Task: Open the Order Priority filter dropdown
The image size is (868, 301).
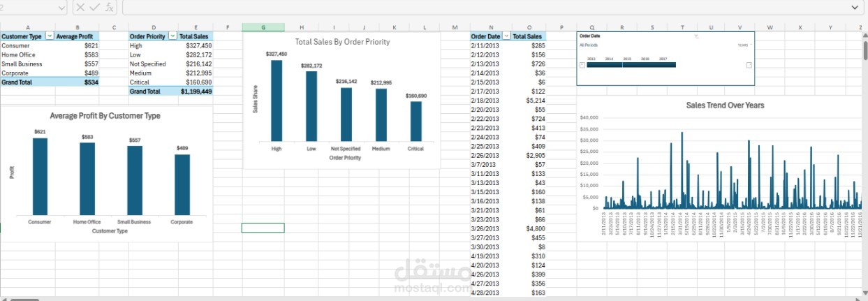Action: point(171,36)
